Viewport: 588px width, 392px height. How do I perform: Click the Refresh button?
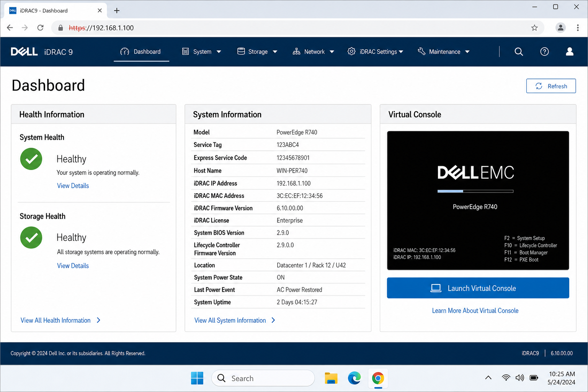(x=551, y=86)
